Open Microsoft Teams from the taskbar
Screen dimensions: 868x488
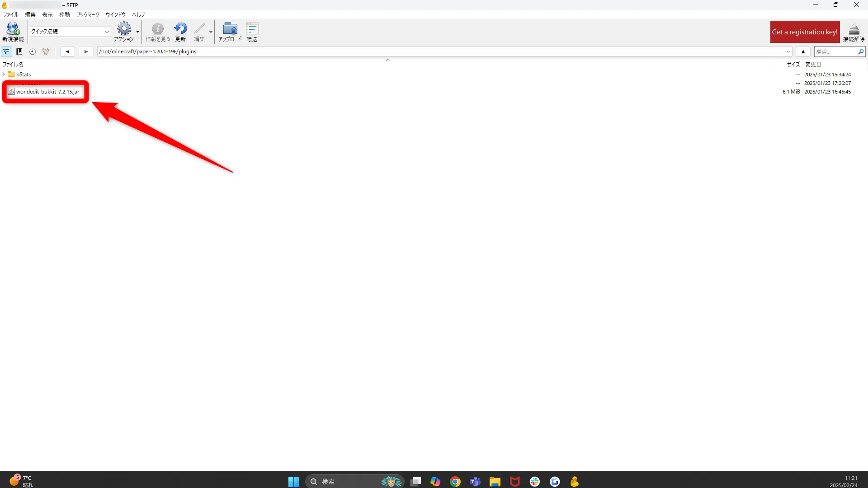pyautogui.click(x=475, y=482)
